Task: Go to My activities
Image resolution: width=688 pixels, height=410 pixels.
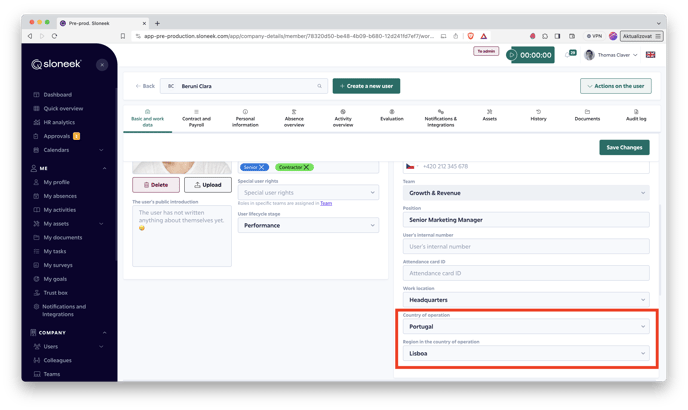Action: click(59, 210)
